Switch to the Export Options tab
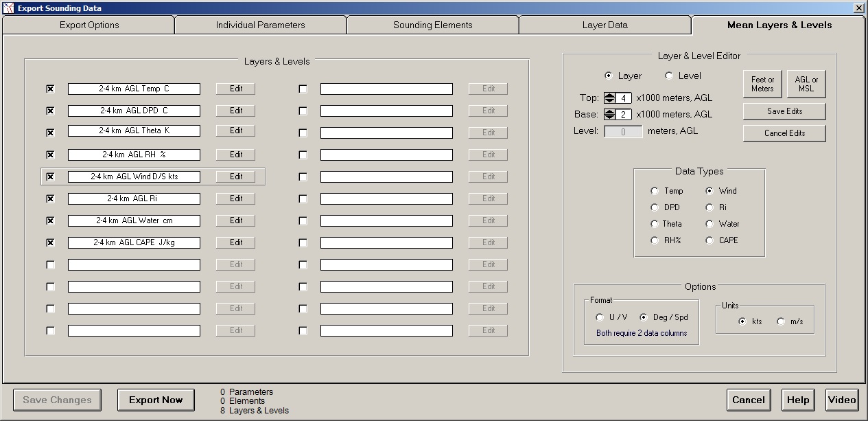The width and height of the screenshot is (868, 421). 89,25
